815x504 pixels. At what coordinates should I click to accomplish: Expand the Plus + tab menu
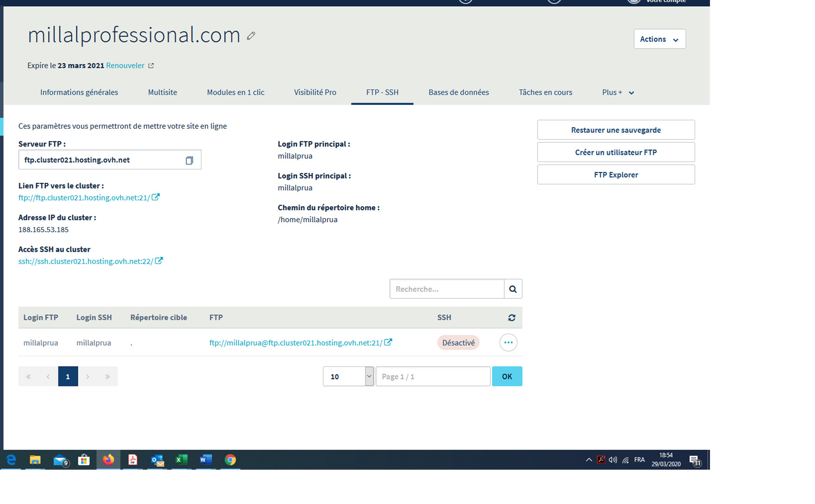click(617, 93)
